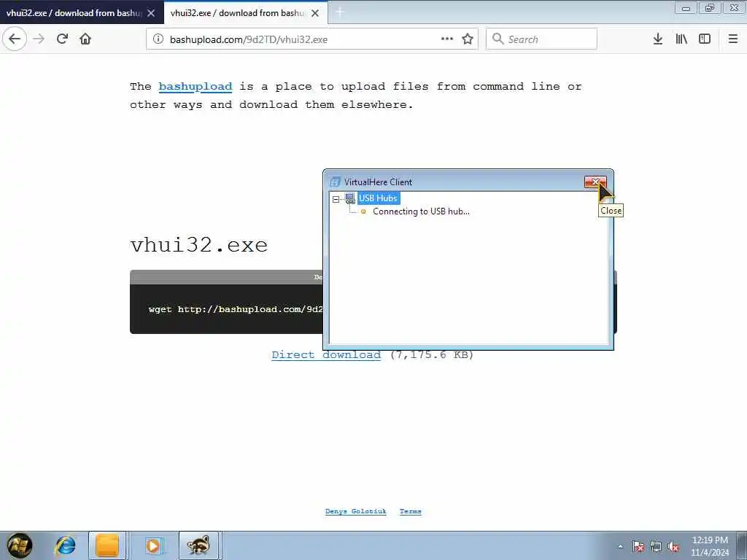
Task: Focus the Firefox Search box
Action: [541, 39]
